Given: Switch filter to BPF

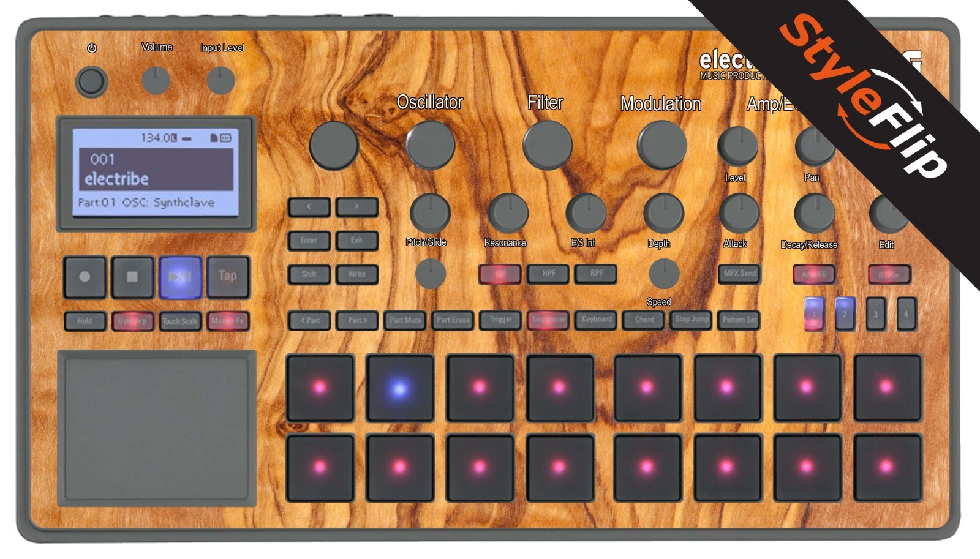Looking at the screenshot, I should 597,274.
